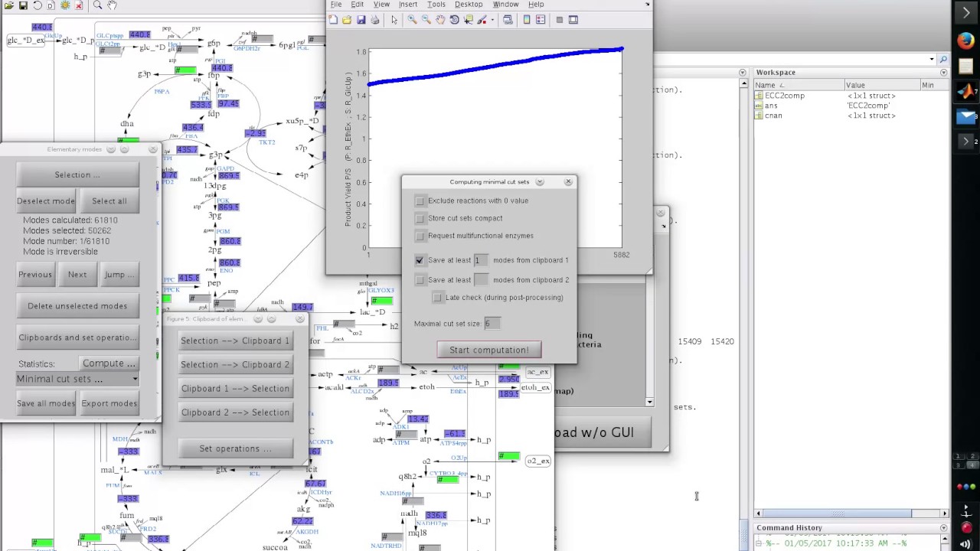Click the Export modes button
This screenshot has height=551, width=980.
pyautogui.click(x=109, y=403)
